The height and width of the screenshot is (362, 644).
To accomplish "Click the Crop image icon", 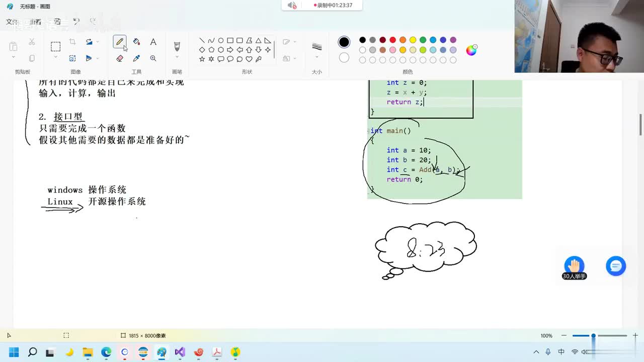I will click(72, 42).
